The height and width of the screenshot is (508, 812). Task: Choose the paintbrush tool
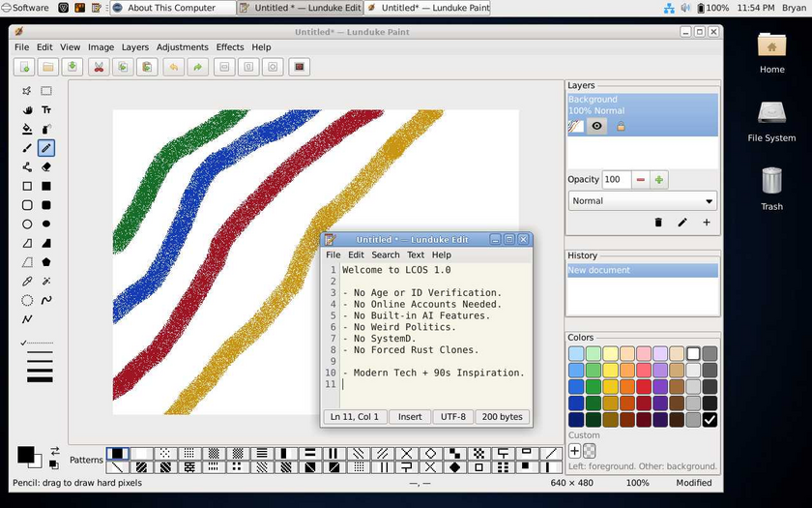27,148
